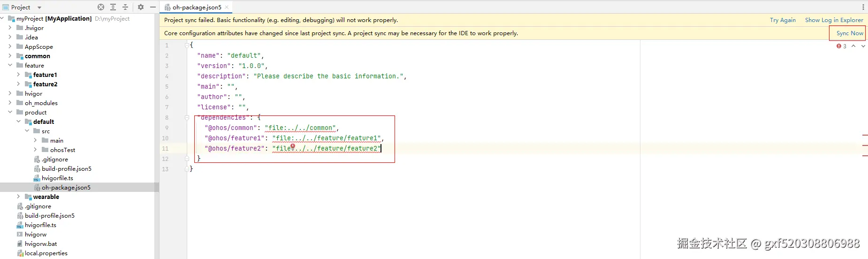The width and height of the screenshot is (868, 259).
Task: Click the Expand All toolbar icon
Action: pyautogui.click(x=113, y=7)
